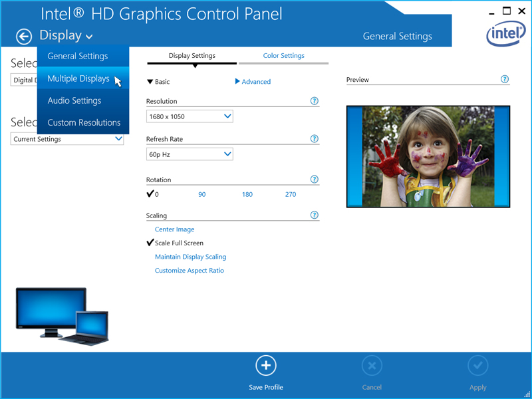Choose Maintain Display Scaling option
This screenshot has width=532, height=399.
point(190,257)
